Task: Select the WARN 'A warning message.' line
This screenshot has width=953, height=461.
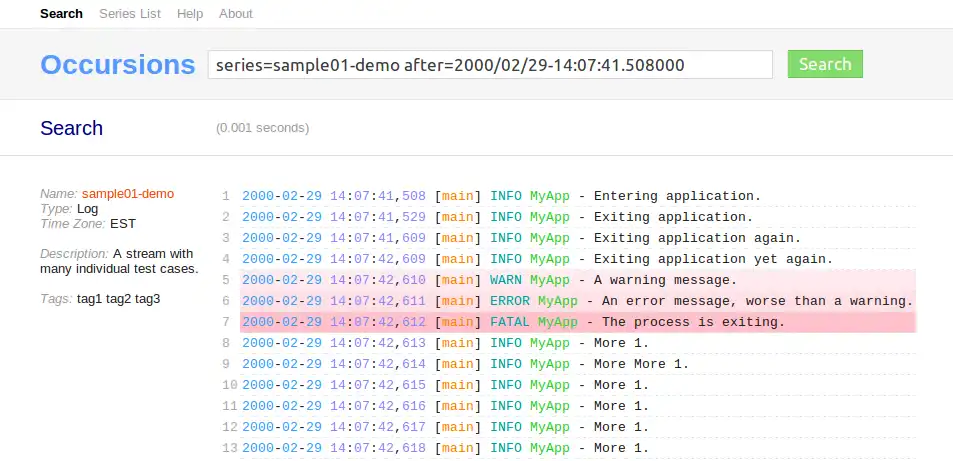Action: [578, 280]
